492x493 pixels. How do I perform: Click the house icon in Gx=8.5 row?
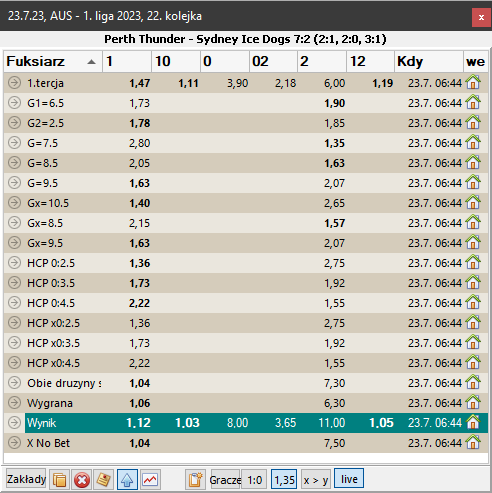point(473,222)
